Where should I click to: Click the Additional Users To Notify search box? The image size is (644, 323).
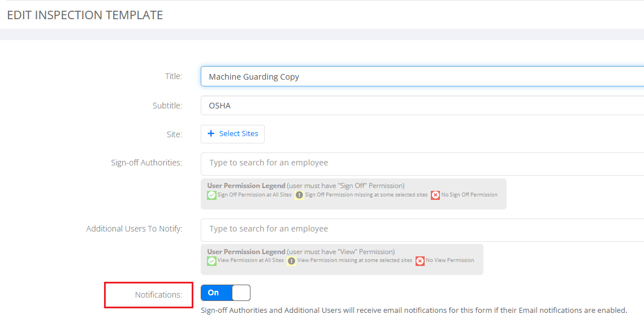click(x=422, y=230)
